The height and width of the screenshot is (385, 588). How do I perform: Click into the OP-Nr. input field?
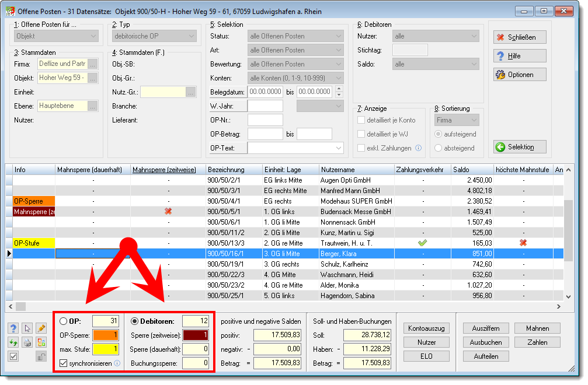click(265, 120)
